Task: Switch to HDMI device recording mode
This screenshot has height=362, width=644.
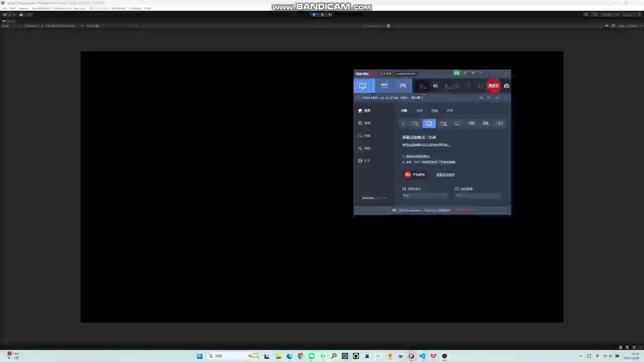Action: pyautogui.click(x=384, y=86)
